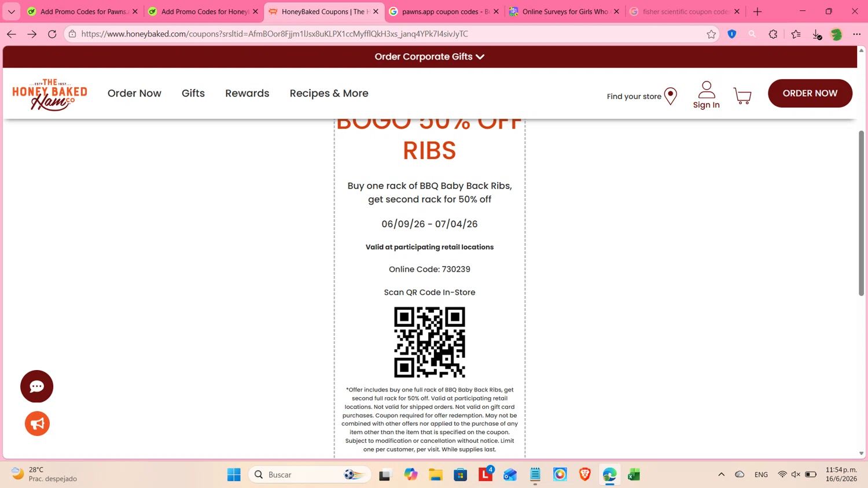Go forward in browser history
This screenshot has height=488, width=868.
pyautogui.click(x=32, y=34)
